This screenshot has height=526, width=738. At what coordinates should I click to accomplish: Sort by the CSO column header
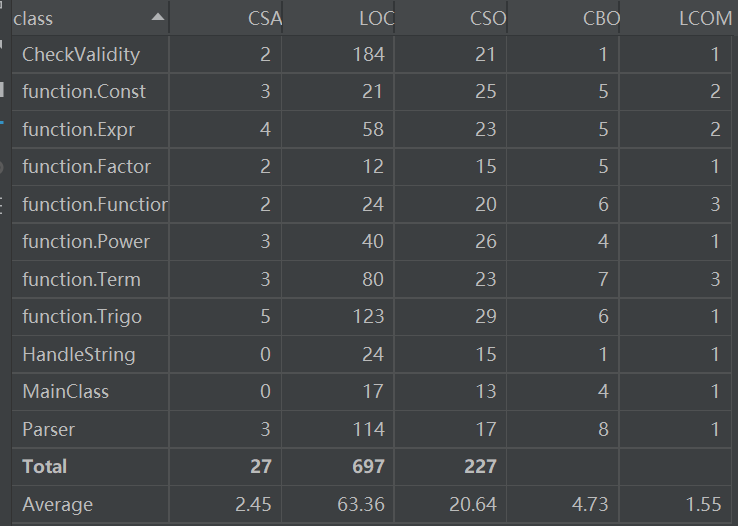point(487,18)
